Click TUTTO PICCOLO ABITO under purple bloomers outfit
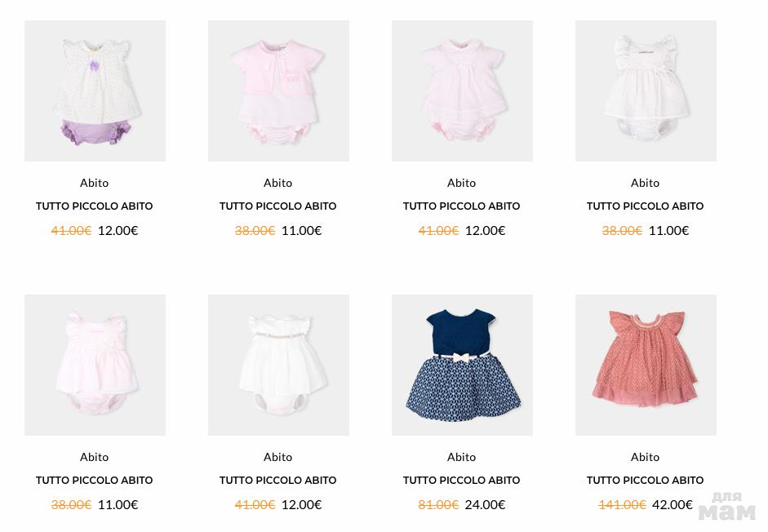Viewport: 768px width, 532px height. pyautogui.click(x=94, y=206)
